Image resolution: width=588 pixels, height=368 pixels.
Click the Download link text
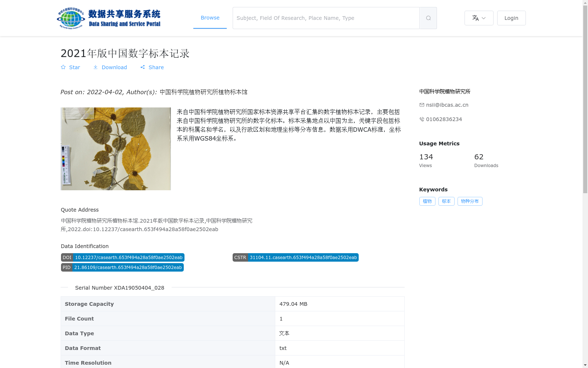tap(114, 67)
